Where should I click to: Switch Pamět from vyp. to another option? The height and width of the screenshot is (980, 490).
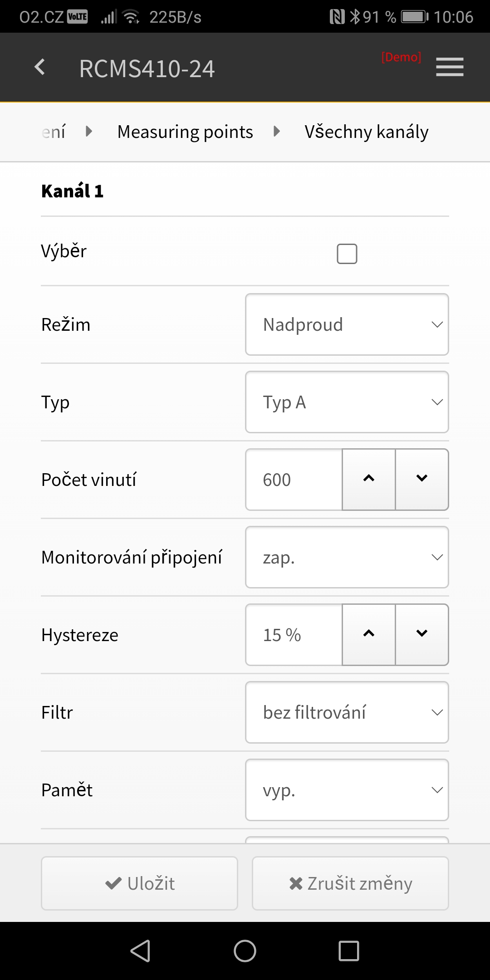[347, 790]
